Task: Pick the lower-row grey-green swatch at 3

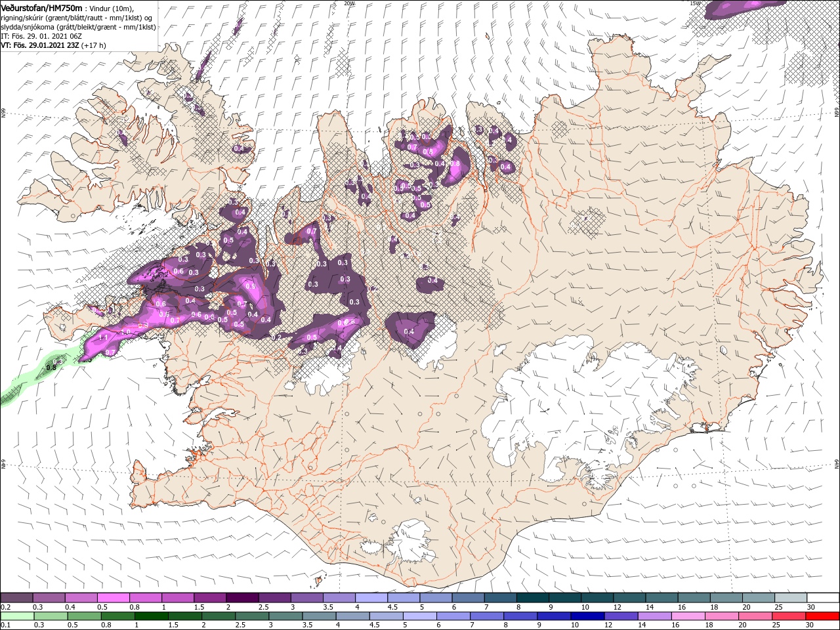Action: coord(285,616)
